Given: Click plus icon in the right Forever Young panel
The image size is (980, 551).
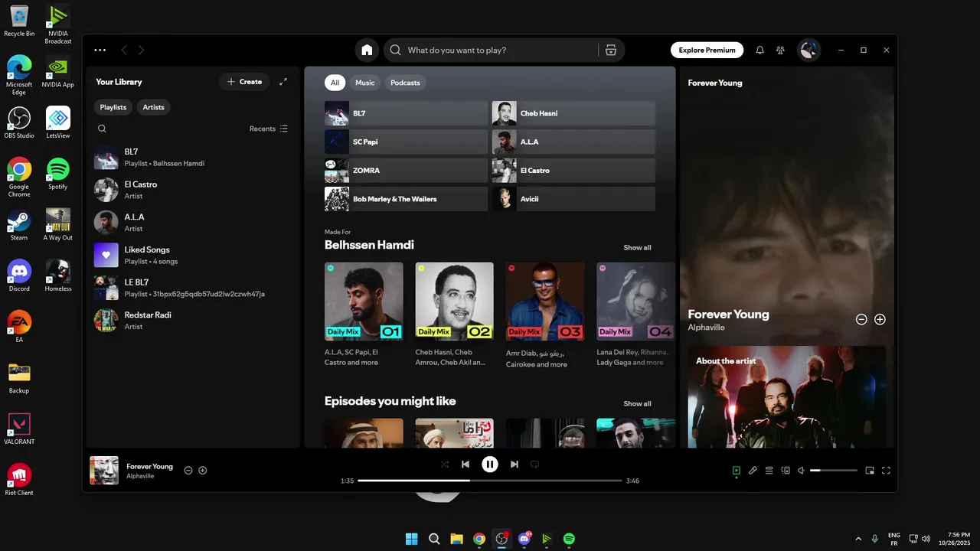Looking at the screenshot, I should [x=880, y=319].
